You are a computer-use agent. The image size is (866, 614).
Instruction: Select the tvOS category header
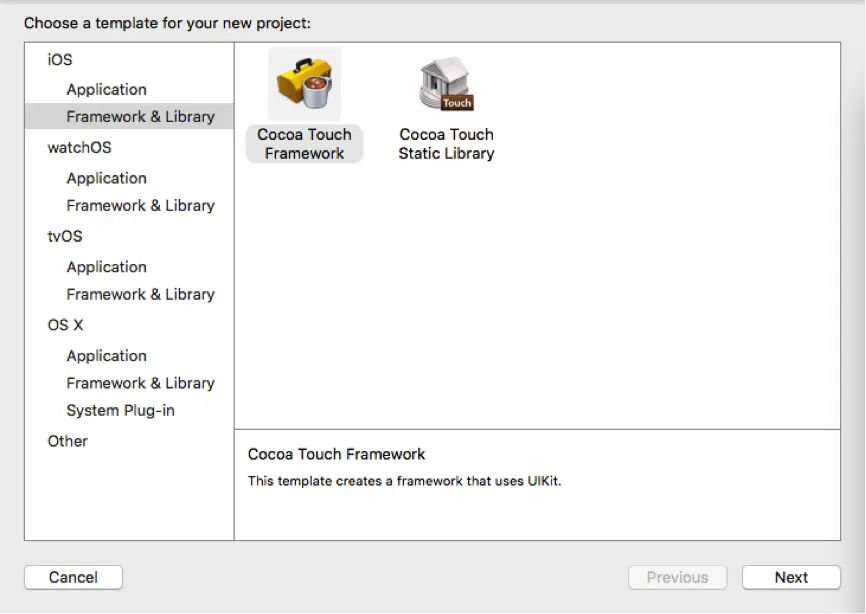pyautogui.click(x=65, y=236)
